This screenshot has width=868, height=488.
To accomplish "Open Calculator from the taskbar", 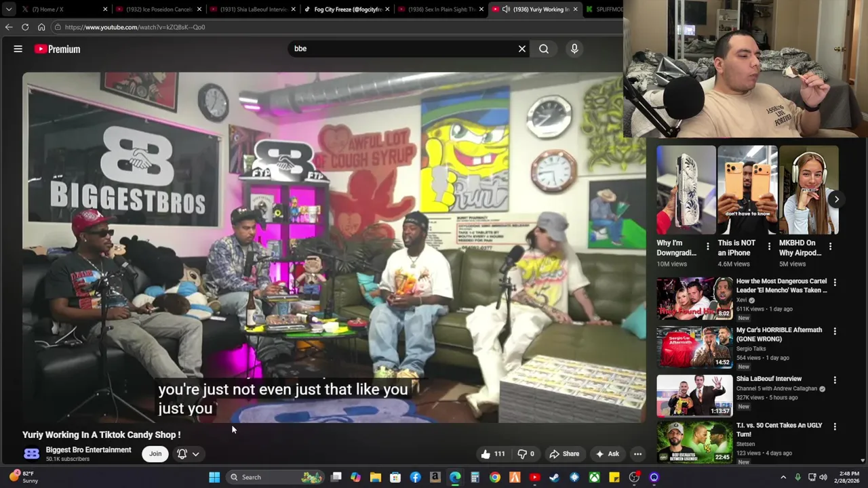I will (x=475, y=477).
